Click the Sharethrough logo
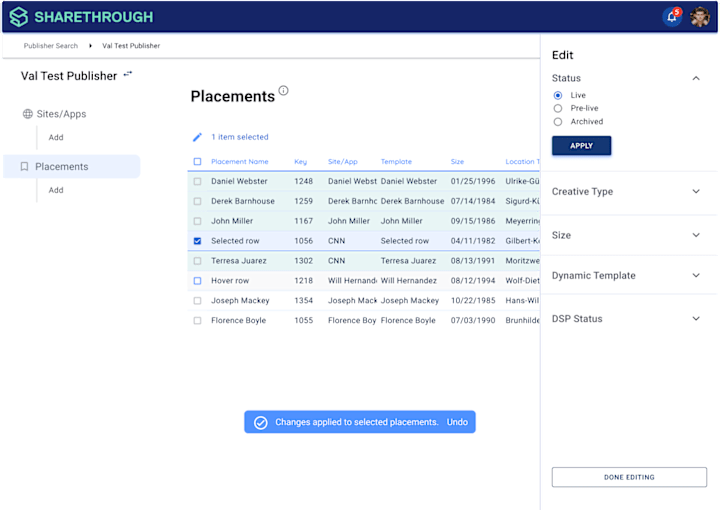Screen dimensions: 720x510 point(81,17)
